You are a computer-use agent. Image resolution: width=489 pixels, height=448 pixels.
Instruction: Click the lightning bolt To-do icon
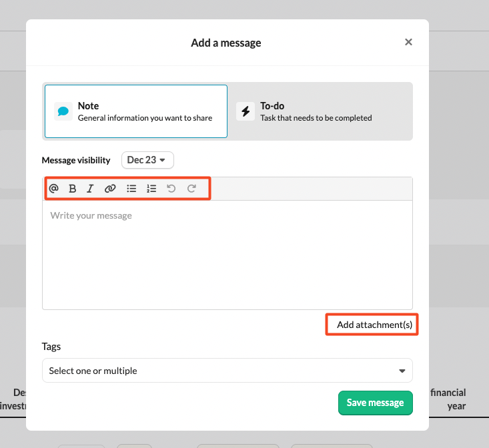click(x=246, y=111)
